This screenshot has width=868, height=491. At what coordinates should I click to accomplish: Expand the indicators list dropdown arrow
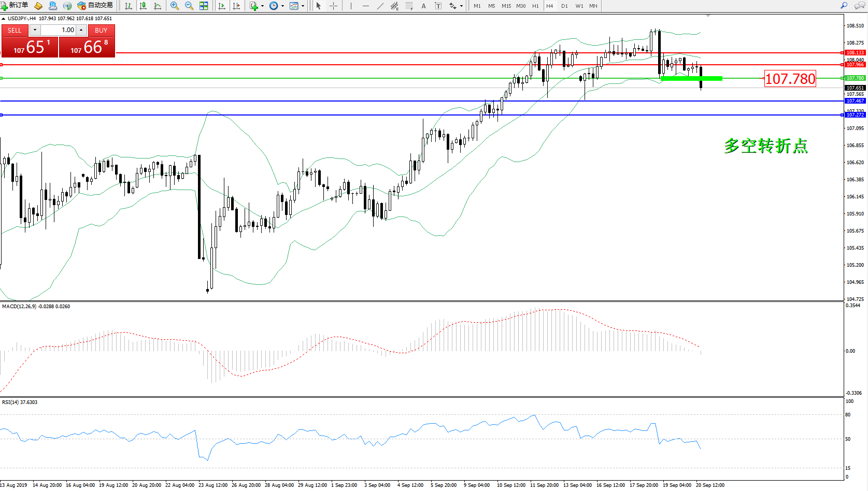tap(262, 6)
